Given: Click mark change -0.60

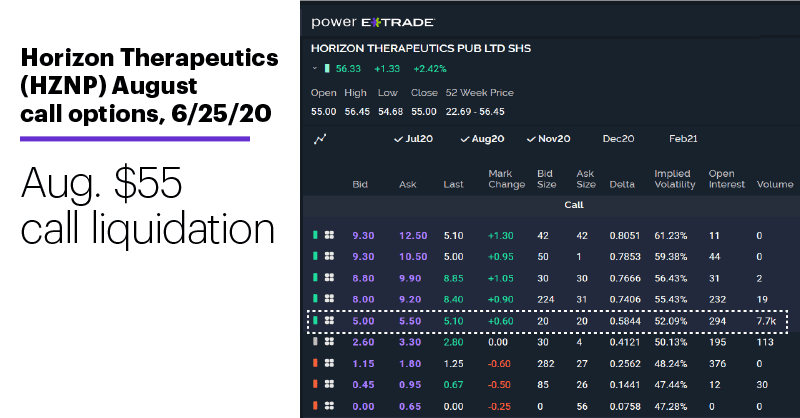Looking at the screenshot, I should click(499, 363).
